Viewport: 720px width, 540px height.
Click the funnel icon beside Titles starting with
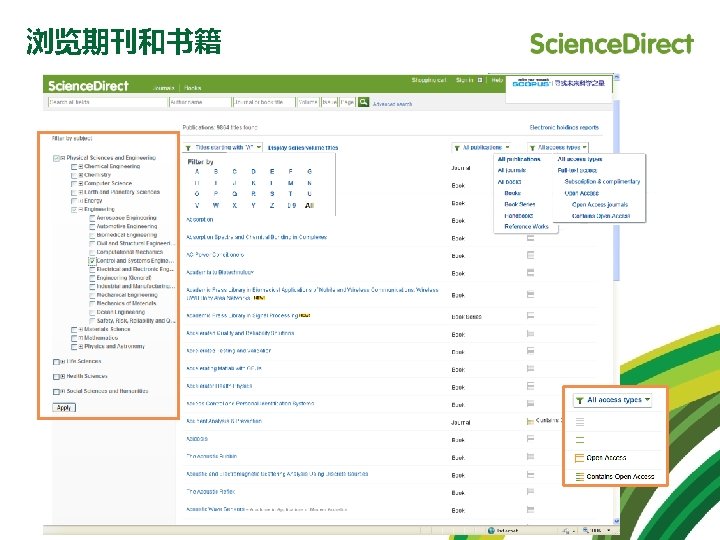pos(188,148)
